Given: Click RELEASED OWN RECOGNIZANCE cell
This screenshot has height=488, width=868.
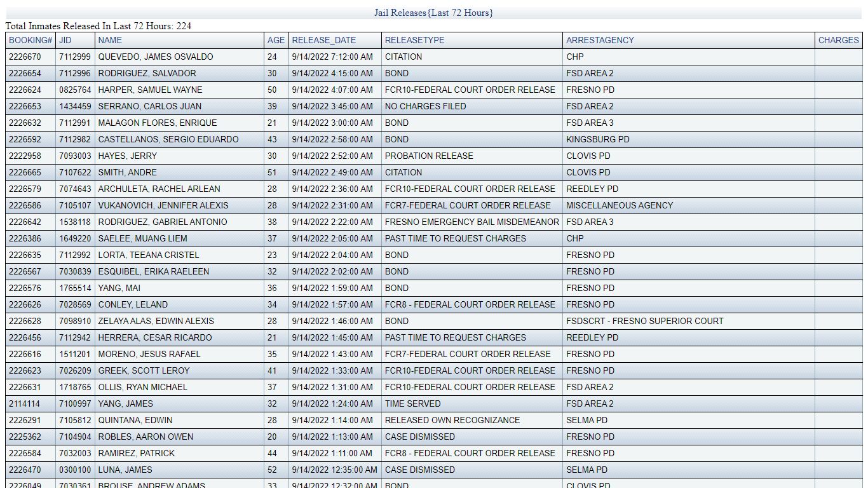Looking at the screenshot, I should (x=452, y=420).
